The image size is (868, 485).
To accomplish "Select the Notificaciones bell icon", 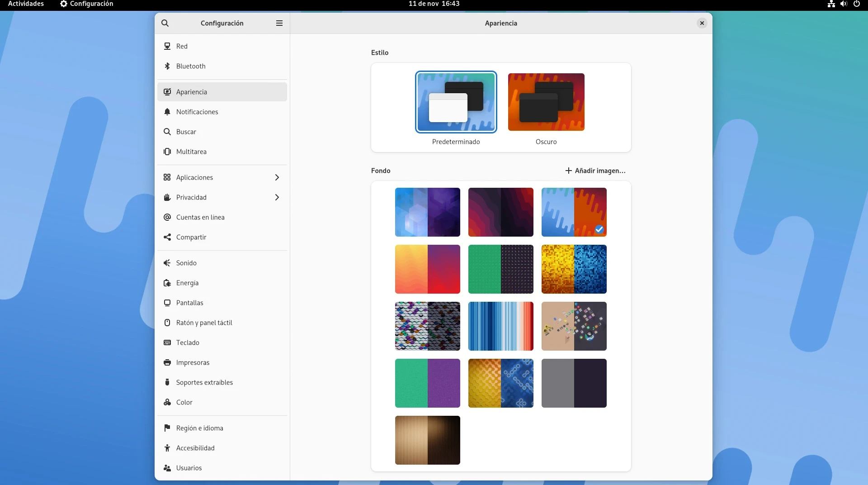I will point(167,112).
